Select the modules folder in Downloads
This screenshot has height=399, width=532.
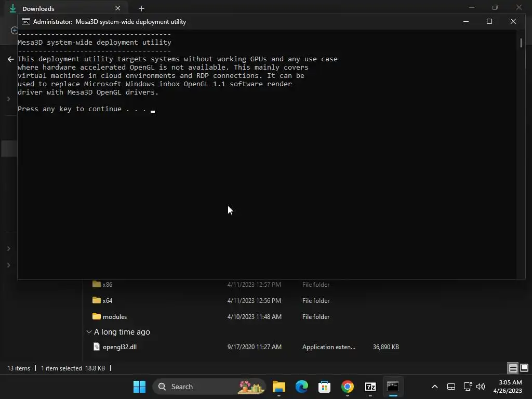click(115, 316)
